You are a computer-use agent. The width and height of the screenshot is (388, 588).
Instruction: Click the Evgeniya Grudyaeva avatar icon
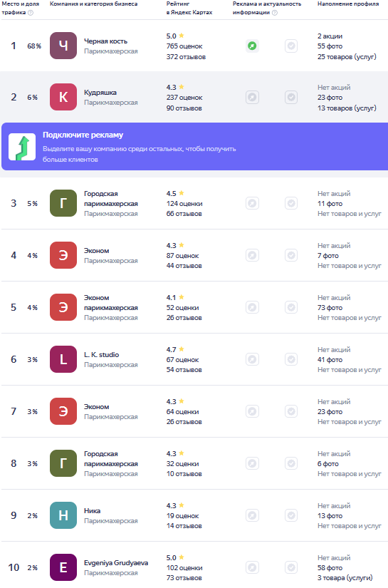tap(63, 567)
